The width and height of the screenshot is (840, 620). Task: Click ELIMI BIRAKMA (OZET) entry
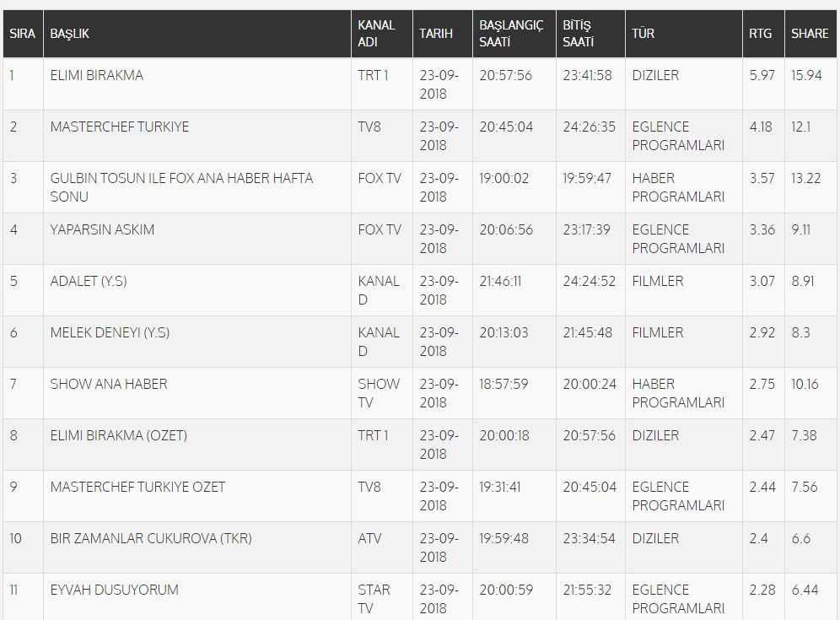pyautogui.click(x=119, y=435)
